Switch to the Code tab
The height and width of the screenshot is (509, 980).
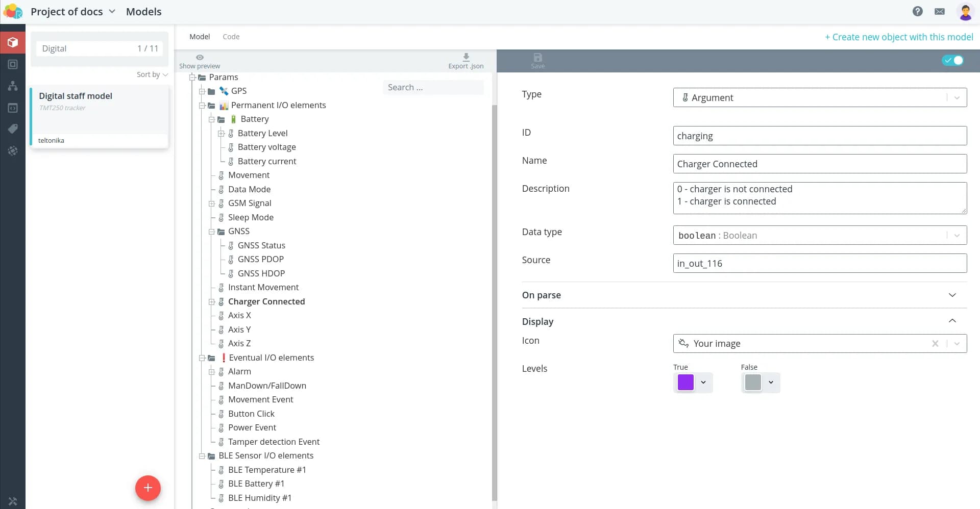231,37
